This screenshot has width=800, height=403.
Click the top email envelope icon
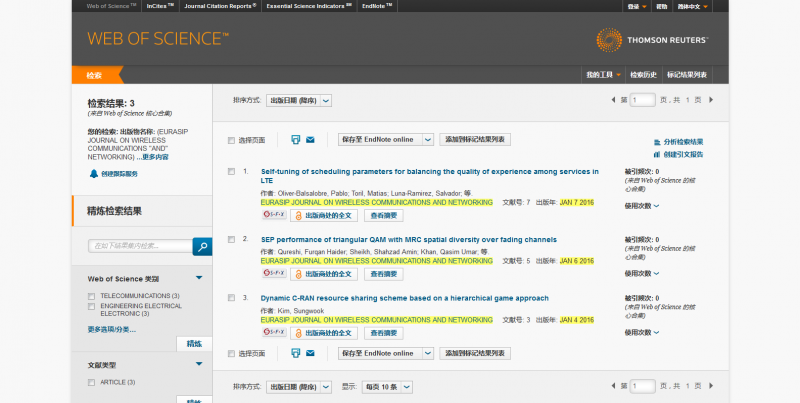(x=310, y=140)
